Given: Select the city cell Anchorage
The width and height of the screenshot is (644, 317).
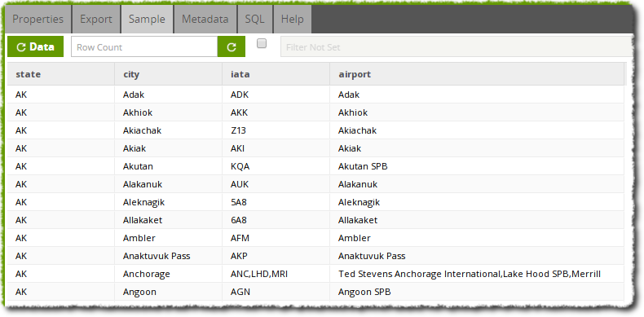Looking at the screenshot, I should click(x=169, y=274).
